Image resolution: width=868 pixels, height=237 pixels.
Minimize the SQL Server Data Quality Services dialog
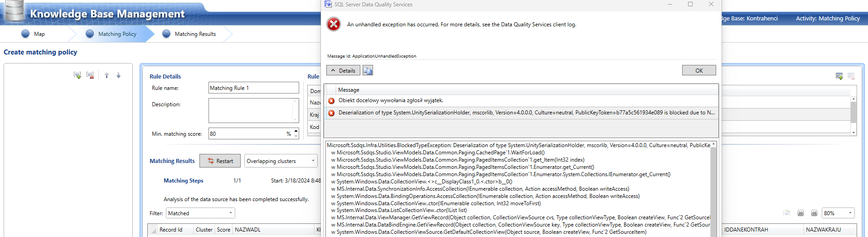pos(670,4)
